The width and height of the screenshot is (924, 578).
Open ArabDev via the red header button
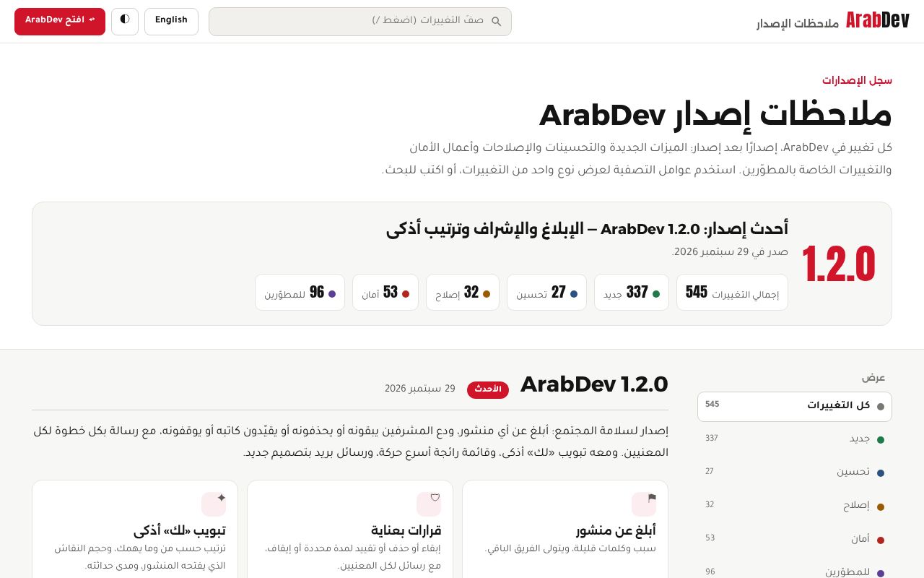click(60, 22)
